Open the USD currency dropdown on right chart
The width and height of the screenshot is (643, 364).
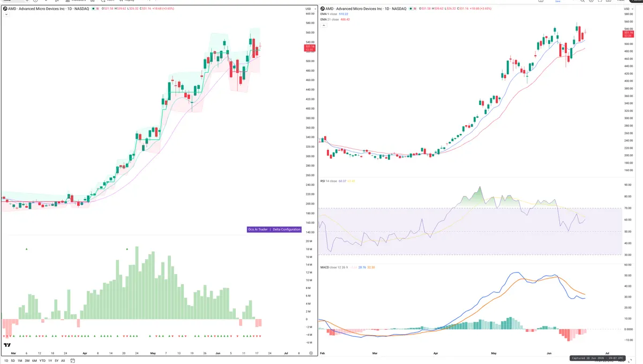tap(627, 9)
